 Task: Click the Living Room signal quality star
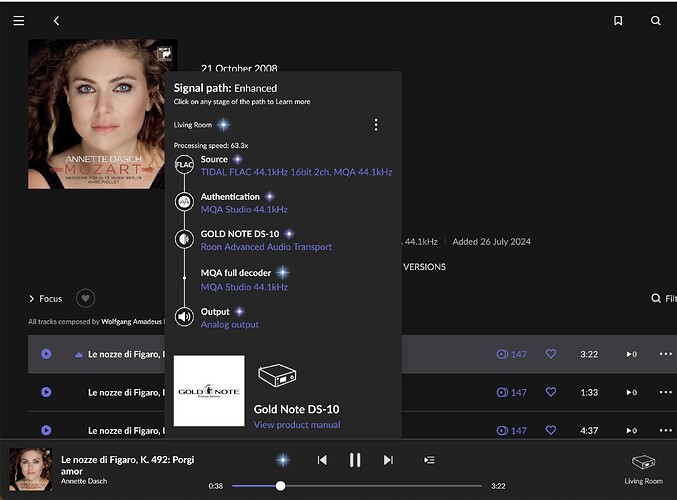[x=223, y=125]
